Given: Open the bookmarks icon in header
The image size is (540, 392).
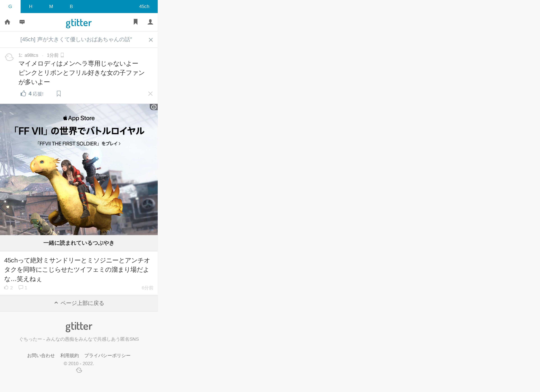Looking at the screenshot, I should click(135, 22).
